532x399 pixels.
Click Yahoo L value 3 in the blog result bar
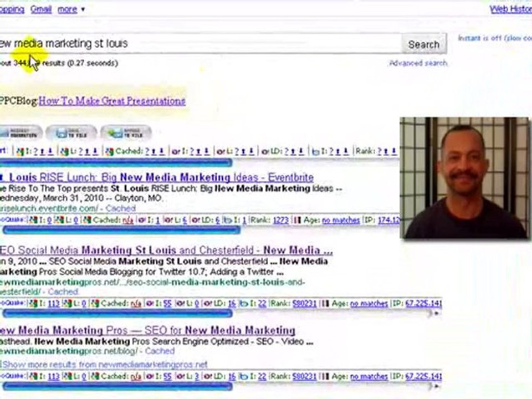click(x=197, y=376)
